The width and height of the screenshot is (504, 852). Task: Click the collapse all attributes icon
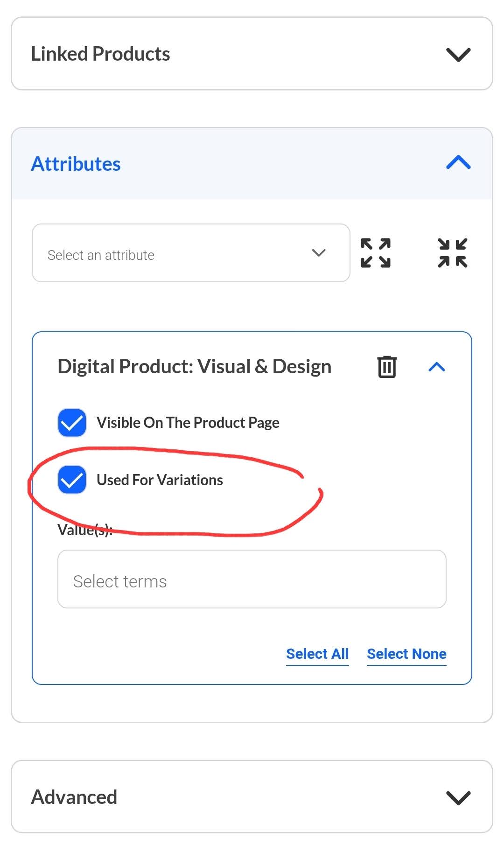pos(452,253)
